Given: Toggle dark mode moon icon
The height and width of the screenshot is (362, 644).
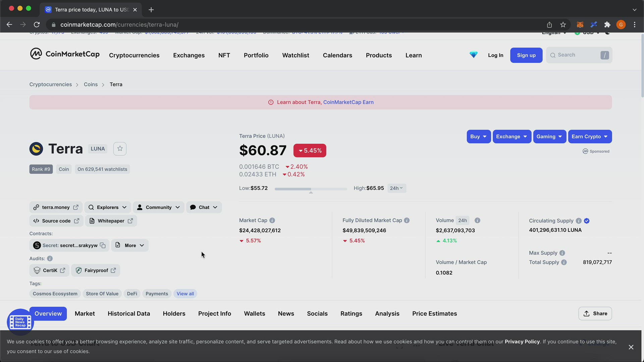Looking at the screenshot, I should tap(607, 33).
